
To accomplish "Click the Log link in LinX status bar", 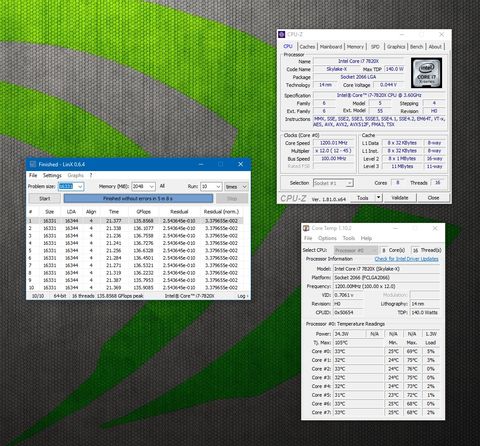I will 242,296.
